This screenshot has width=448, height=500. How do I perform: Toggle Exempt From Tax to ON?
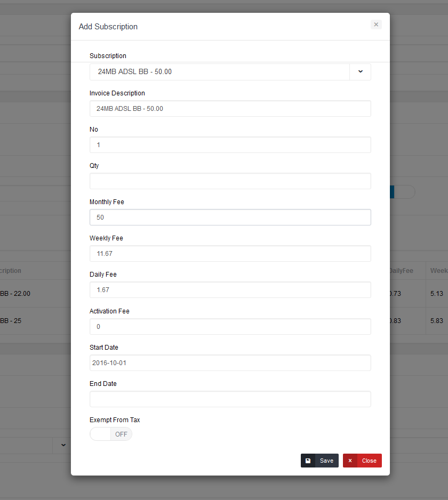[x=110, y=434]
